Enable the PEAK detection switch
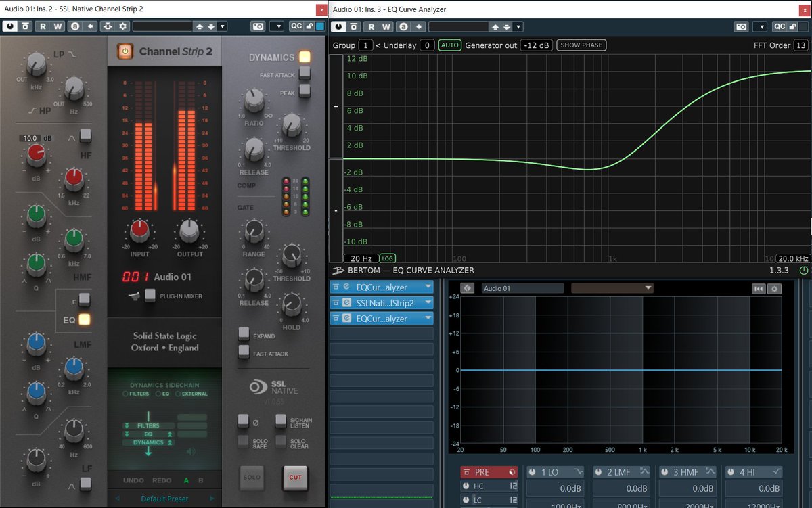Image resolution: width=812 pixels, height=508 pixels. pos(304,90)
